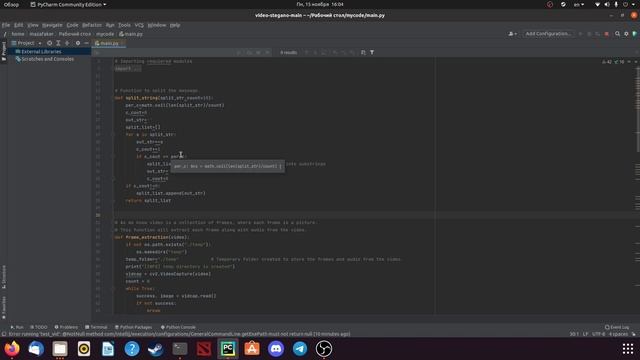The width and height of the screenshot is (640, 360).
Task: Toggle the vertical Project side tab
Action: click(x=4, y=51)
